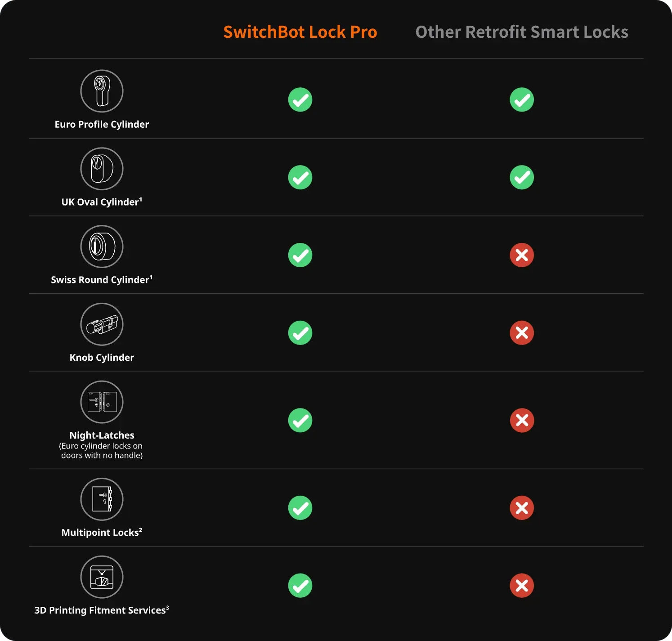This screenshot has height=641, width=672.
Task: Click the Other Retrofit Smart Locks heading
Action: (x=522, y=32)
